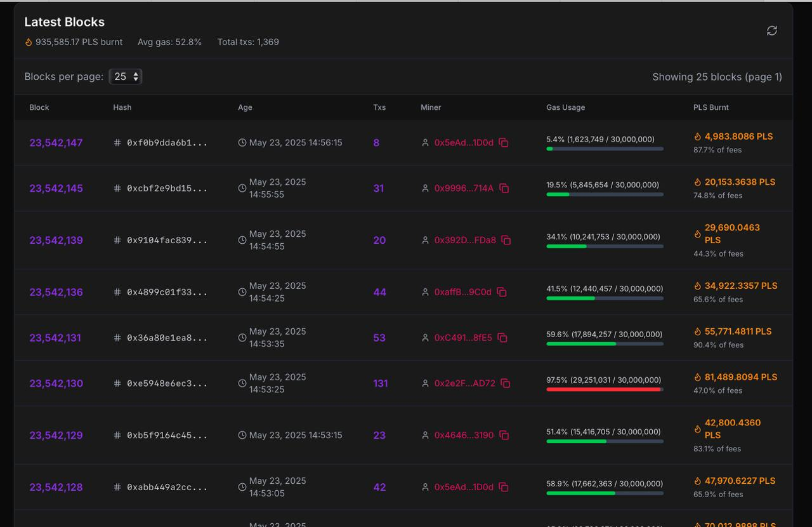Click the 23 transactions count
812x527 pixels.
click(x=379, y=436)
